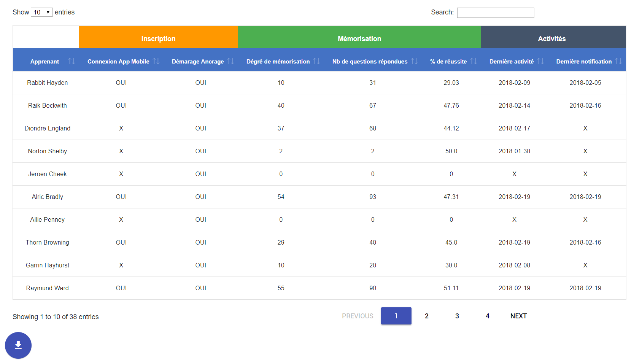Click the current page 1 button
This screenshot has height=364, width=634.
pyautogui.click(x=396, y=316)
